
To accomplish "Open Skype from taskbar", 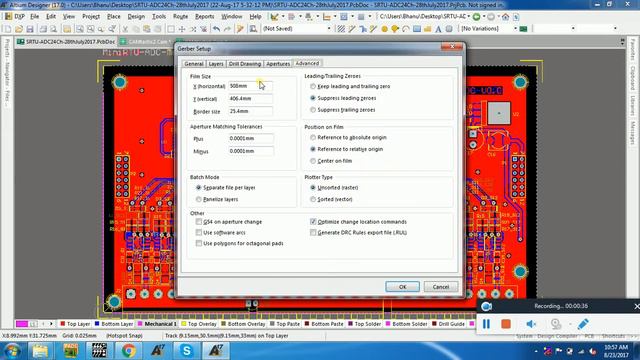I will pos(187,351).
